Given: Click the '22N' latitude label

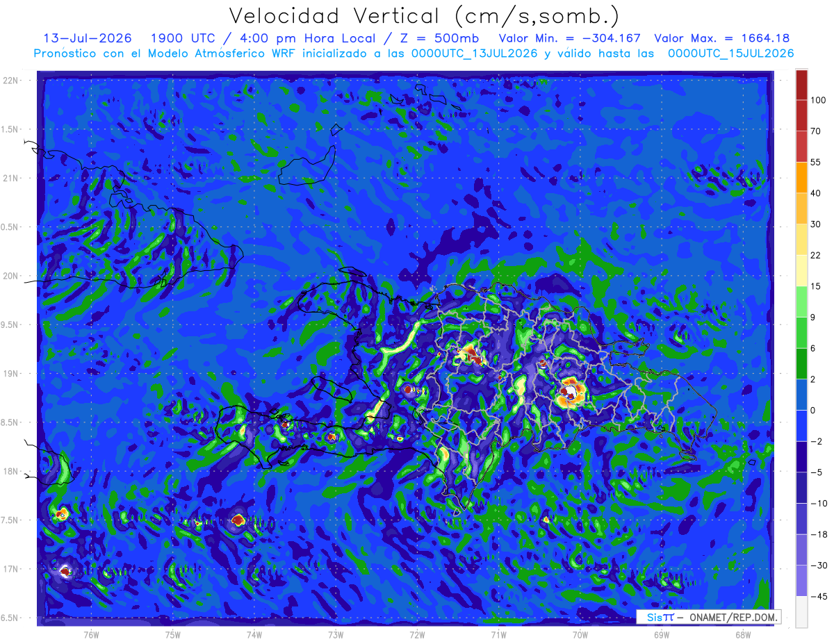Looking at the screenshot, I should pos(12,80).
